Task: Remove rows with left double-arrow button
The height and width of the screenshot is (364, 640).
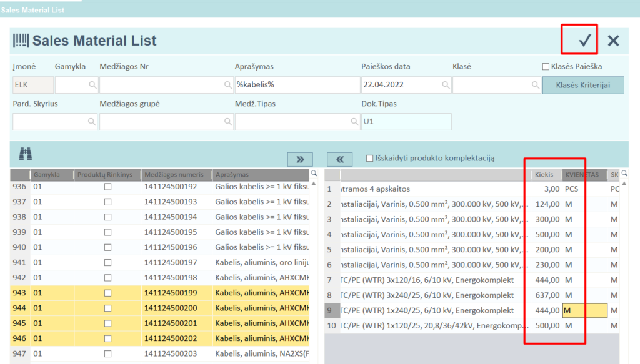Action: pos(340,159)
